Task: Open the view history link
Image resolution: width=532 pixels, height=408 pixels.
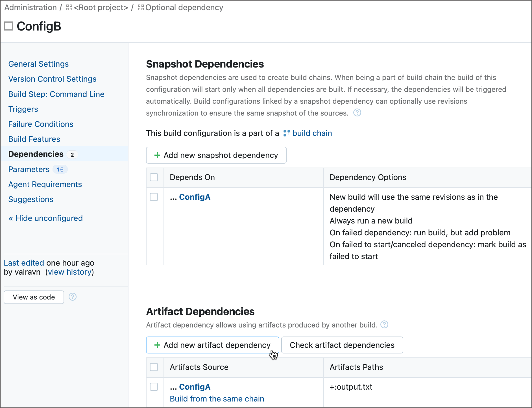Action: [70, 272]
